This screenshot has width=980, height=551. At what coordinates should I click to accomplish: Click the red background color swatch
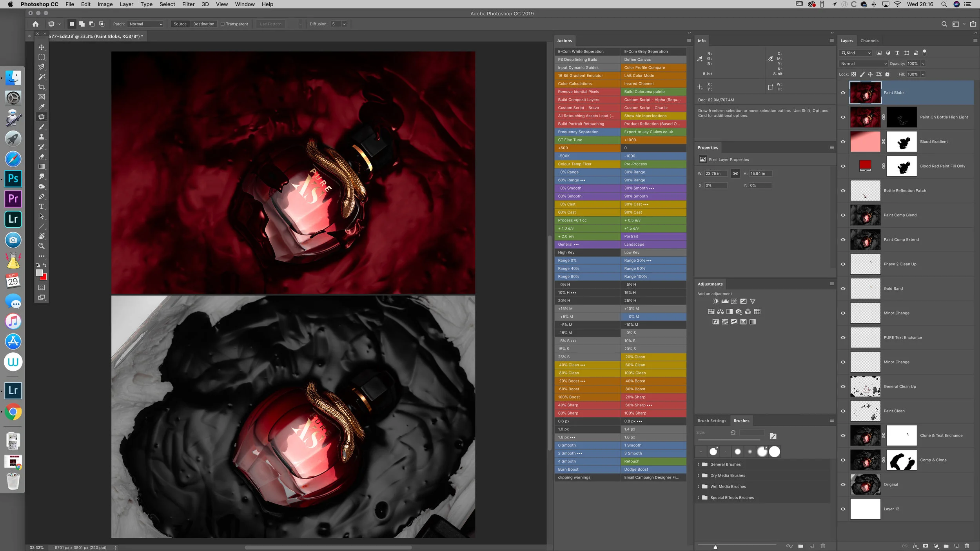pyautogui.click(x=44, y=277)
